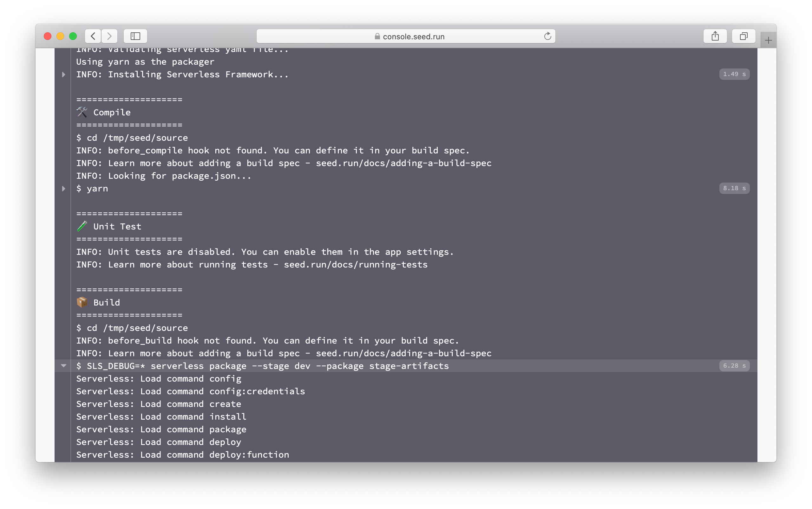Click the yellow minimize window button
This screenshot has width=812, height=509.
[60, 36]
